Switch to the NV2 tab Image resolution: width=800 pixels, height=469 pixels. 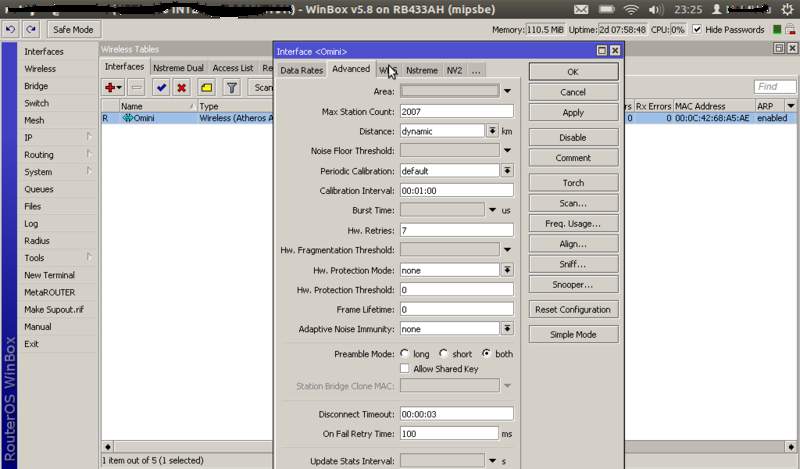point(454,70)
